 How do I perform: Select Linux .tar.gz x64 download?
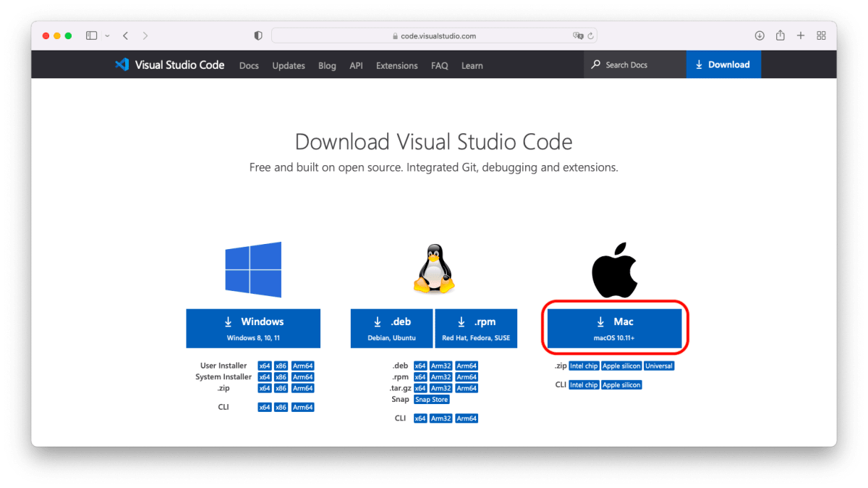point(420,388)
